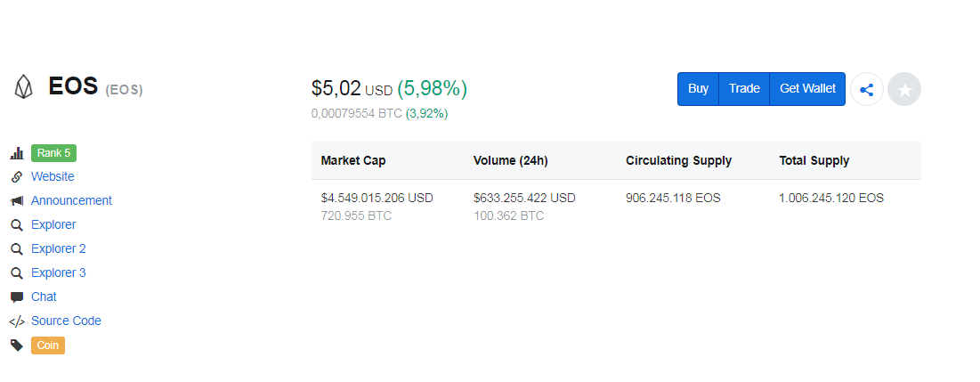980x382 pixels.
Task: Open the first Explorer link
Action: (53, 225)
